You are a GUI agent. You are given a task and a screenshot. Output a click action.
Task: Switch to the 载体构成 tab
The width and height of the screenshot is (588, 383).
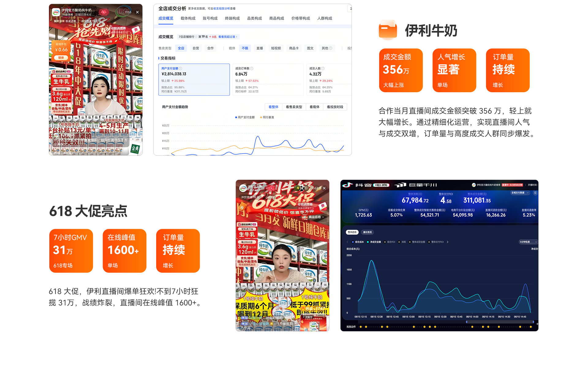tap(188, 18)
